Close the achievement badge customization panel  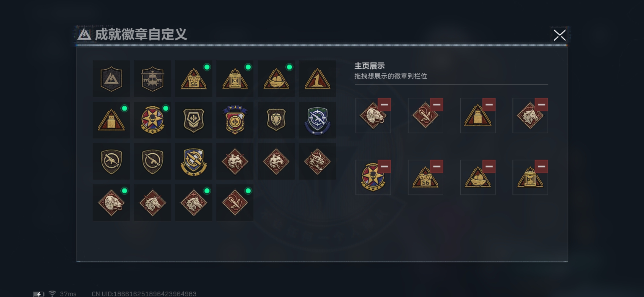tap(560, 35)
